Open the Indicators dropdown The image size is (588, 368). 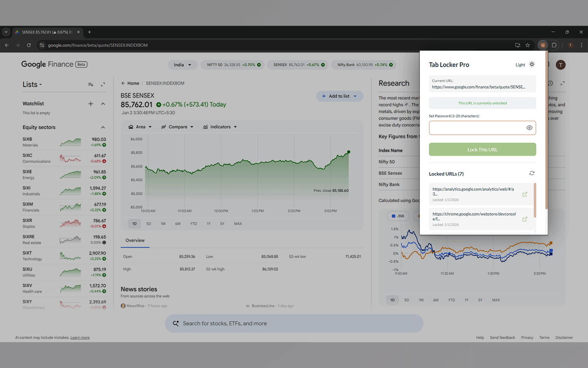220,127
